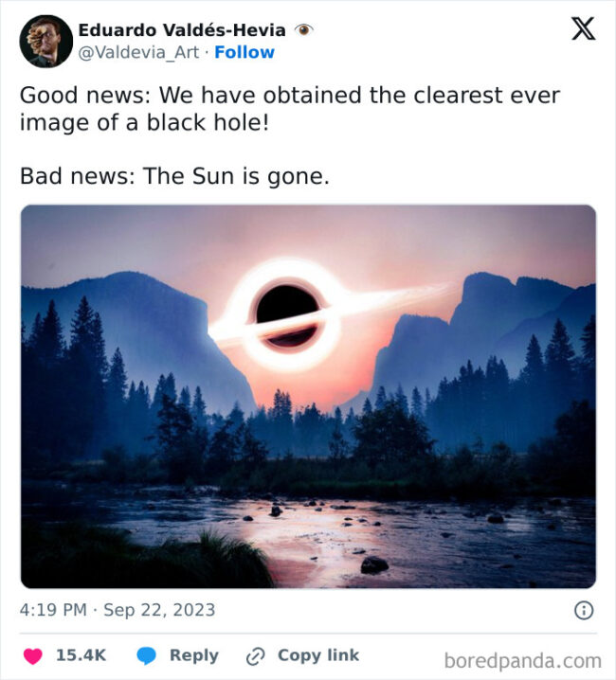Click the boredpanda.com watermark

(x=522, y=660)
